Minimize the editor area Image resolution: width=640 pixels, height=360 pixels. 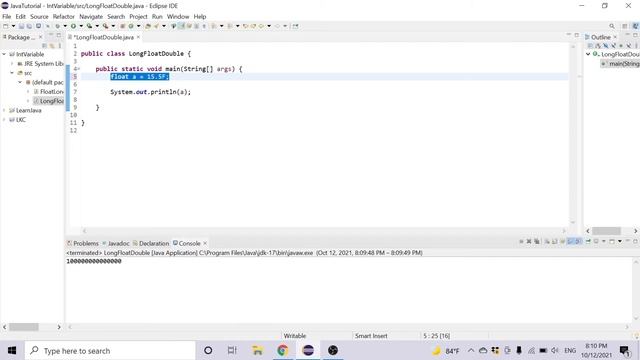(569, 35)
